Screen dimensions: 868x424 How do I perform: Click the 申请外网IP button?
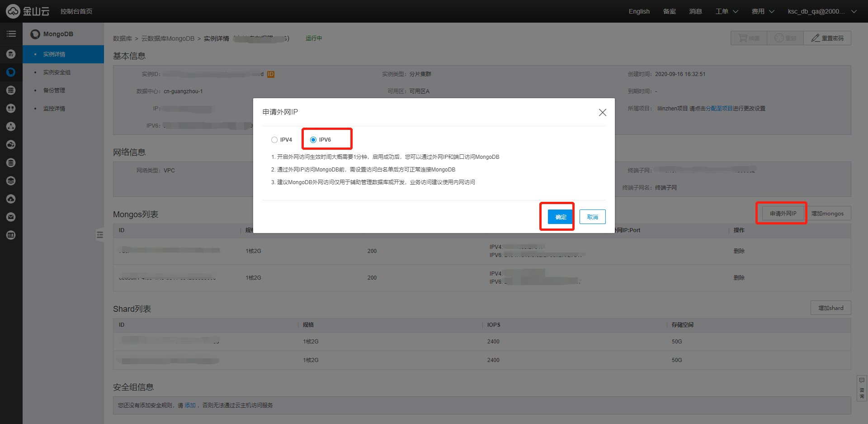click(x=783, y=214)
